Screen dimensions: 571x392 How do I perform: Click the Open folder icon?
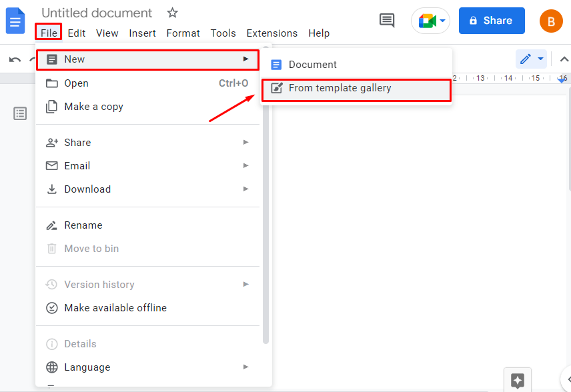pos(52,83)
